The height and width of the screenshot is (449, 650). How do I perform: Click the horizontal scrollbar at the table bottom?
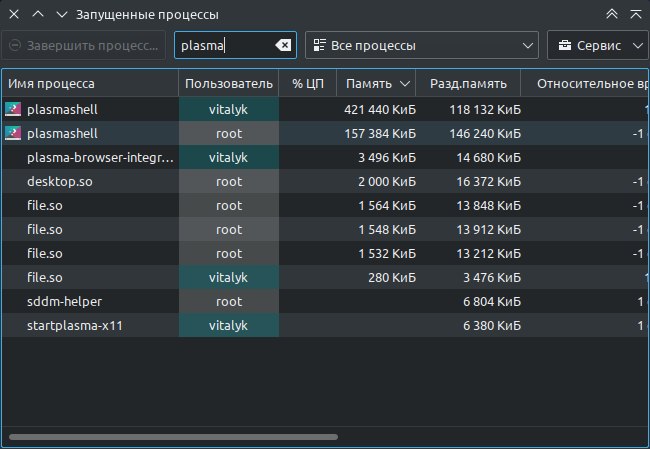point(173,437)
